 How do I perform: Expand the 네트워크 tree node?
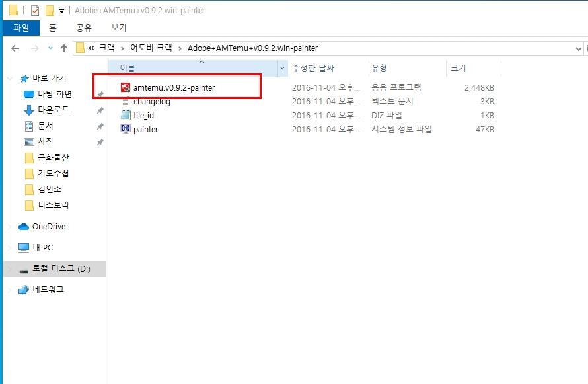10,290
